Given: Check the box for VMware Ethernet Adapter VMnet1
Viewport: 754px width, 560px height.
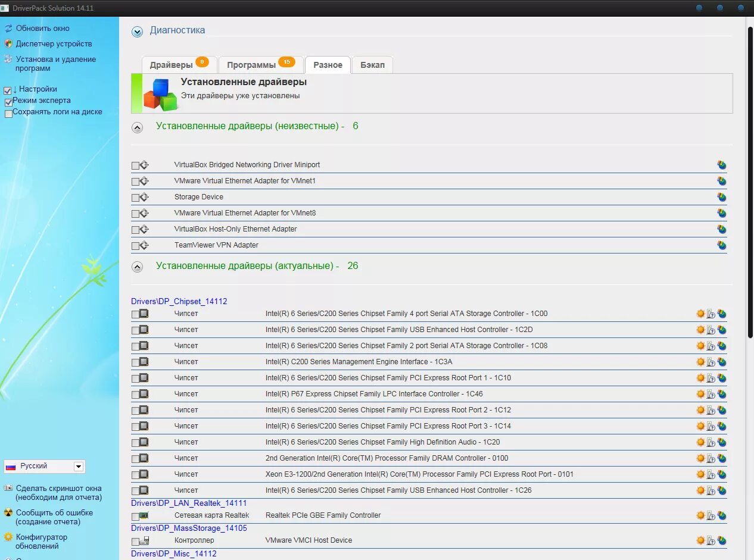Looking at the screenshot, I should [135, 182].
